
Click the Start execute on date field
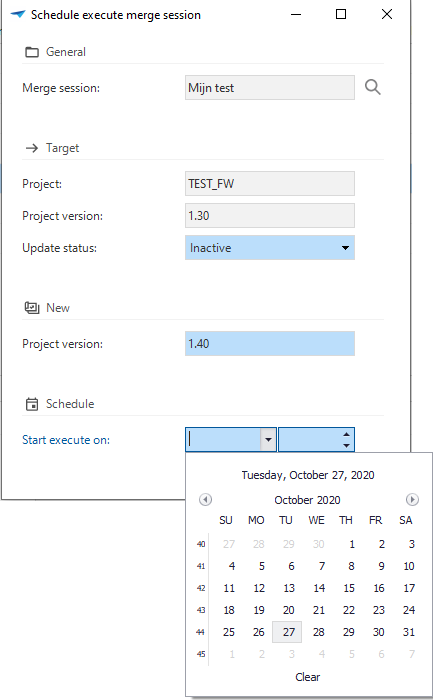pos(224,440)
